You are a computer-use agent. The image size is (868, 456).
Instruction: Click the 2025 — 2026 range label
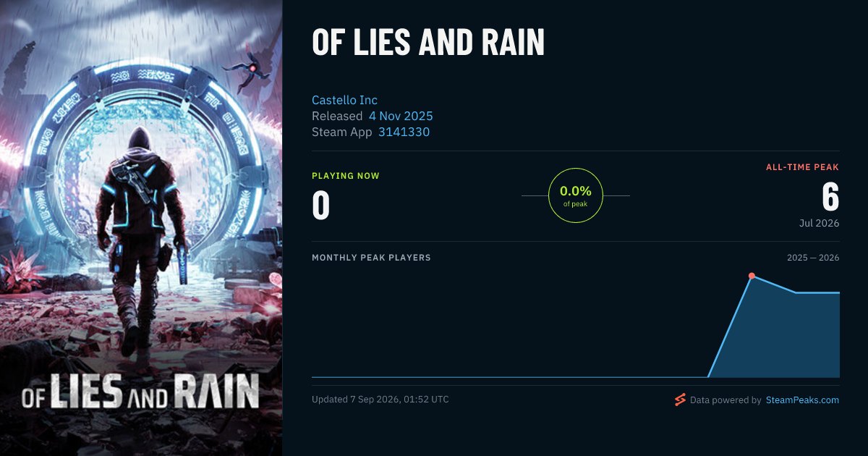click(813, 258)
